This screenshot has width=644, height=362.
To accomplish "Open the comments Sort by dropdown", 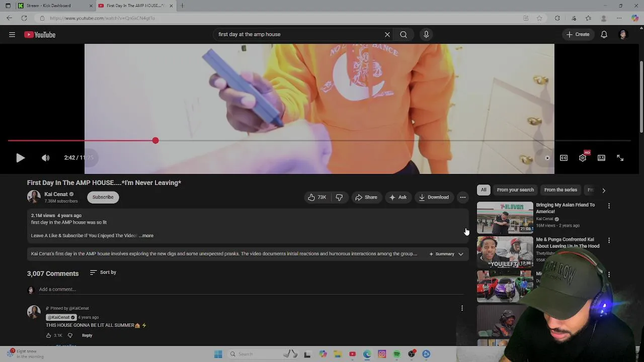I will [x=103, y=273].
